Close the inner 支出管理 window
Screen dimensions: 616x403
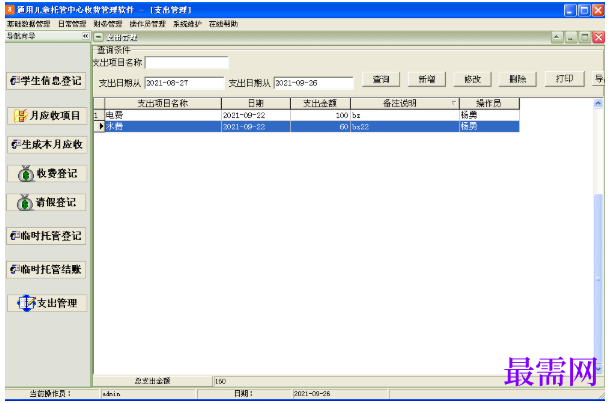pos(598,37)
